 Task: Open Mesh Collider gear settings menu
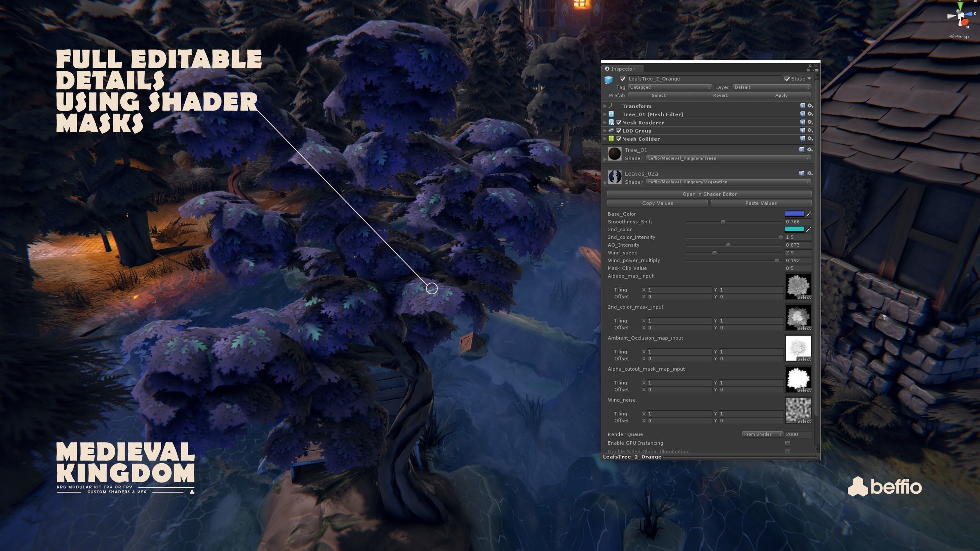point(810,139)
